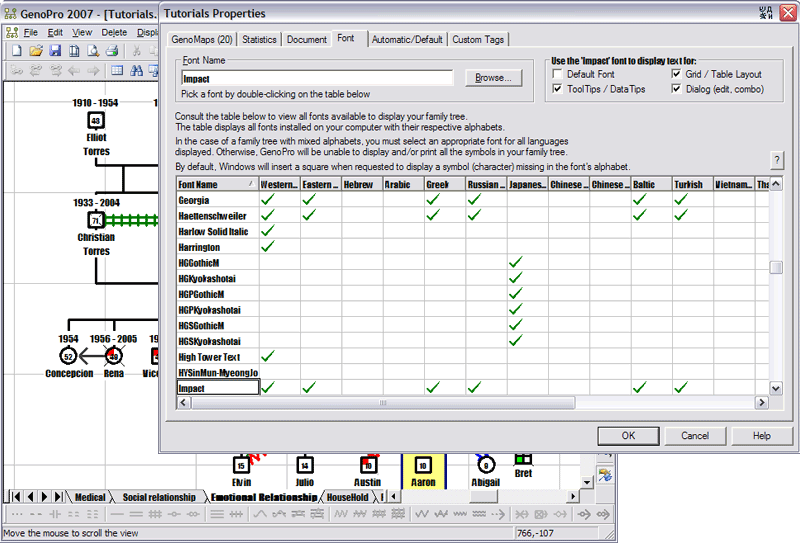Select Abigail female circle symbol
The image size is (800, 543).
pyautogui.click(x=486, y=465)
